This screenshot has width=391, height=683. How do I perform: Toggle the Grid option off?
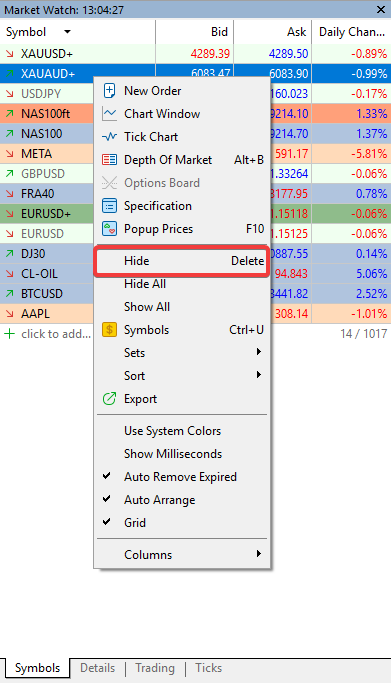pyautogui.click(x=182, y=523)
